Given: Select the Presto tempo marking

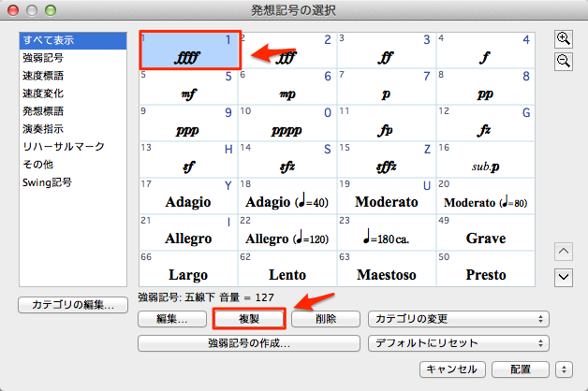Looking at the screenshot, I should point(486,268).
